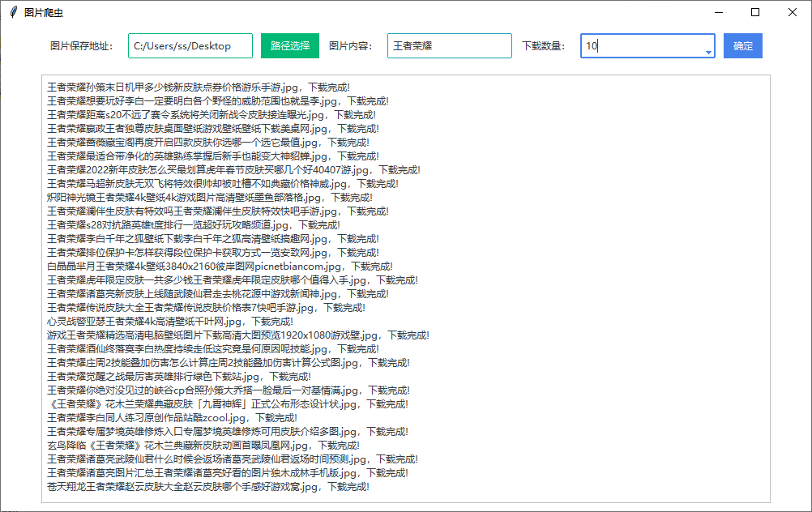This screenshot has width=812, height=512.
Task: Click the log line mentioning 「九霄神辉」
Action: click(228, 403)
